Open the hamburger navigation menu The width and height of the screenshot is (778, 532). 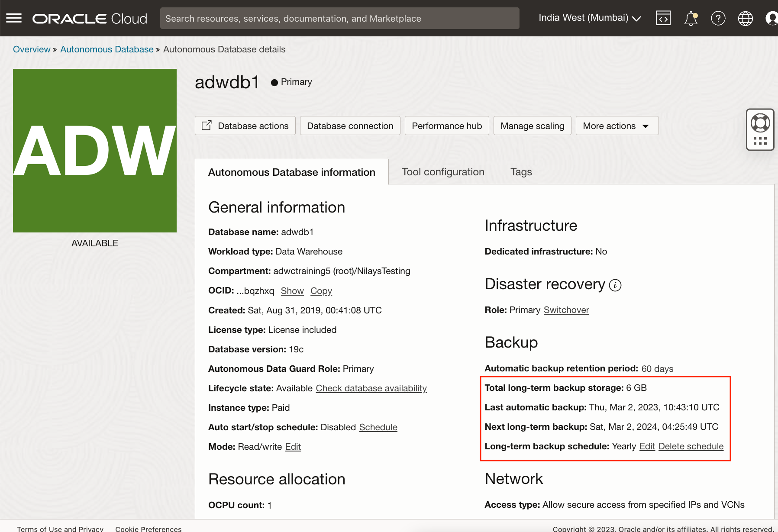point(14,18)
